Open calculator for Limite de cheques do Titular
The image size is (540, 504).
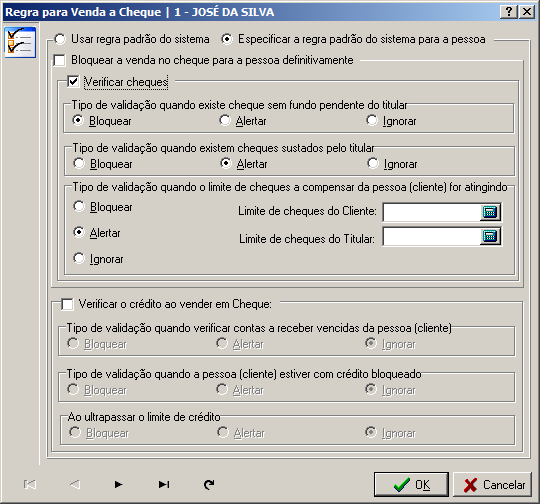tap(490, 236)
